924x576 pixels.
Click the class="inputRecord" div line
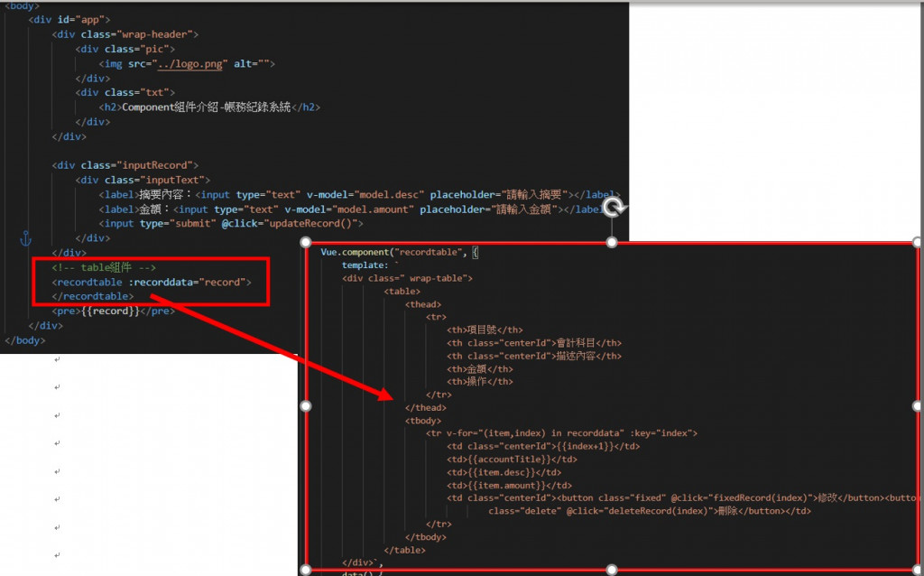pos(125,165)
